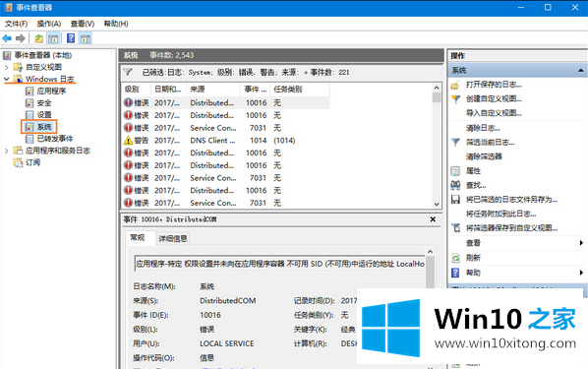Click 清除筛选器 action
Screen dimensions: 588x369
click(x=484, y=156)
